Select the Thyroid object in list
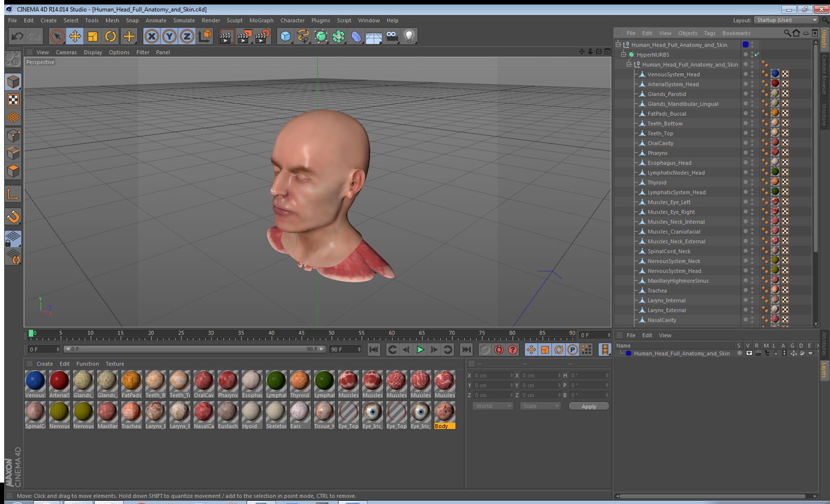 tap(657, 182)
